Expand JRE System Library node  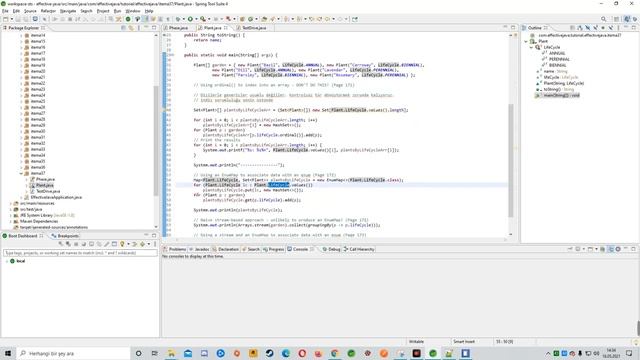(11, 215)
